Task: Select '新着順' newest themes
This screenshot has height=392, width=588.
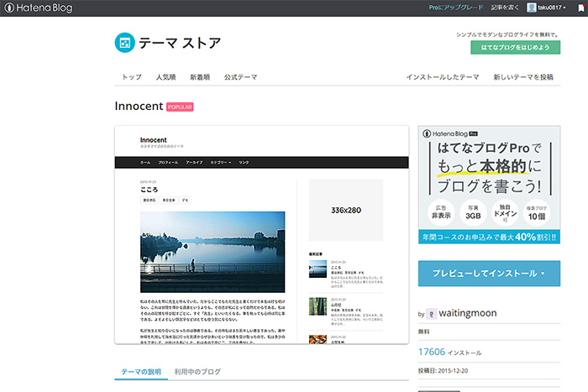Action: coord(200,77)
